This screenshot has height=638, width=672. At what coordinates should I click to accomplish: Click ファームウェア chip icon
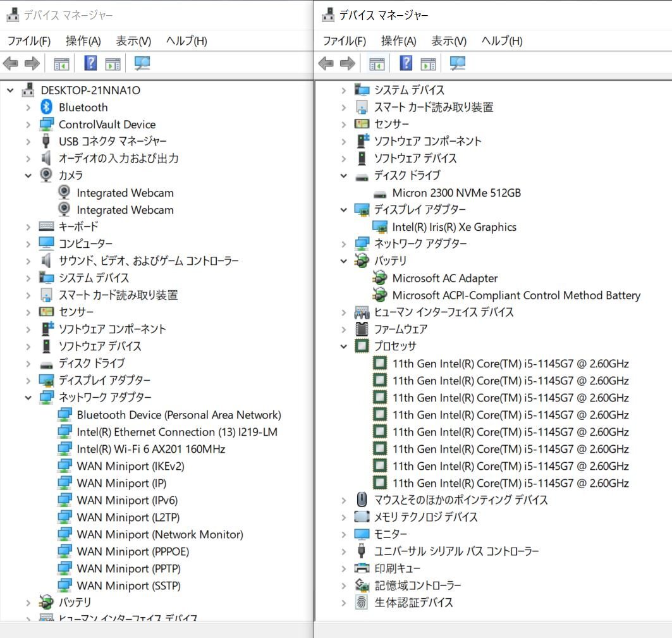point(362,329)
